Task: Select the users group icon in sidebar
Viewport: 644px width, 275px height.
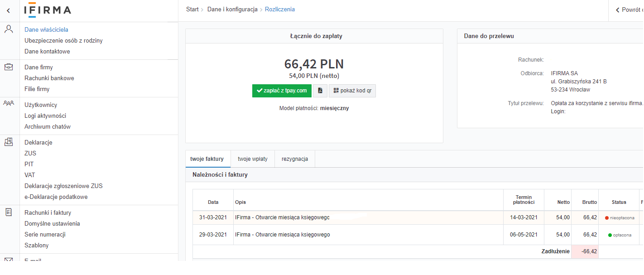Action: tap(9, 103)
